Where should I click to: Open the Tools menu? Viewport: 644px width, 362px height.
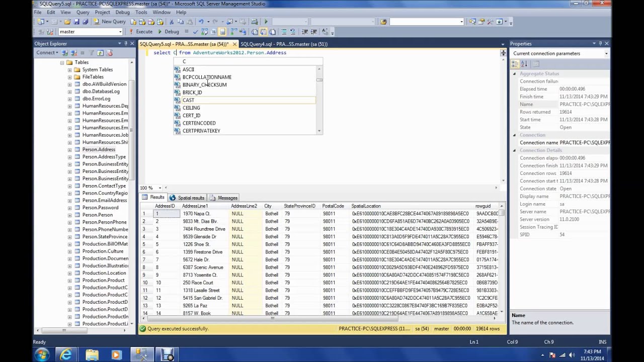point(141,12)
